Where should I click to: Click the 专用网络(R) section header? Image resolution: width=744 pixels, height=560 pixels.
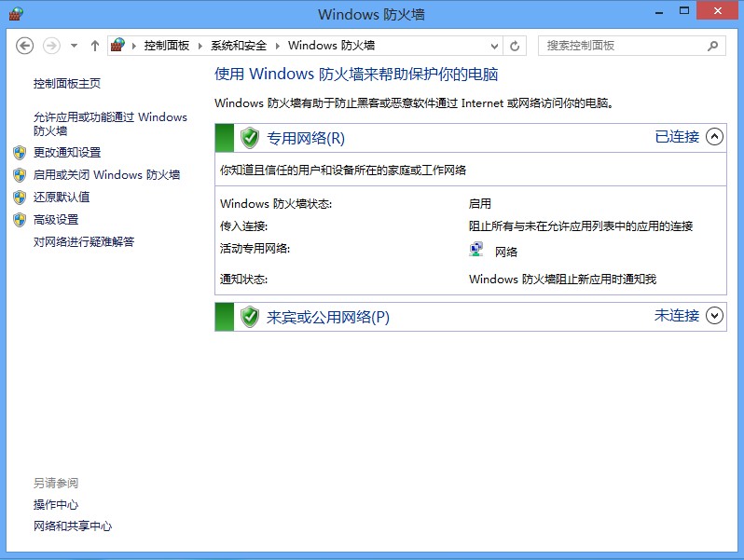(x=470, y=138)
